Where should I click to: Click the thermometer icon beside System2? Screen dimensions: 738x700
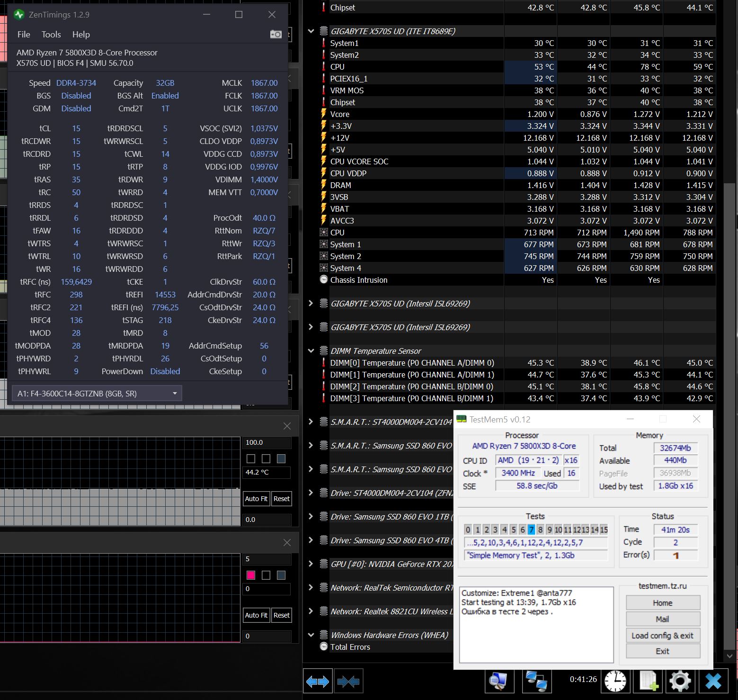(324, 55)
